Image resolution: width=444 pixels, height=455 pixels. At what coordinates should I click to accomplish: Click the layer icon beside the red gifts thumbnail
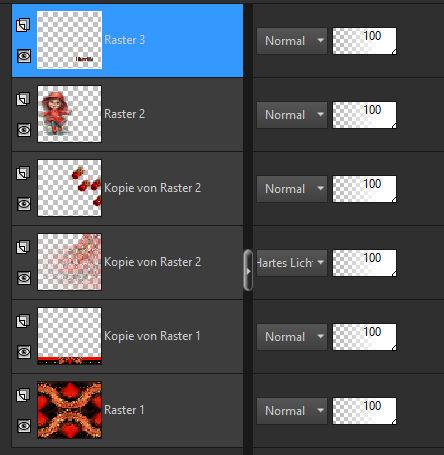tap(23, 173)
